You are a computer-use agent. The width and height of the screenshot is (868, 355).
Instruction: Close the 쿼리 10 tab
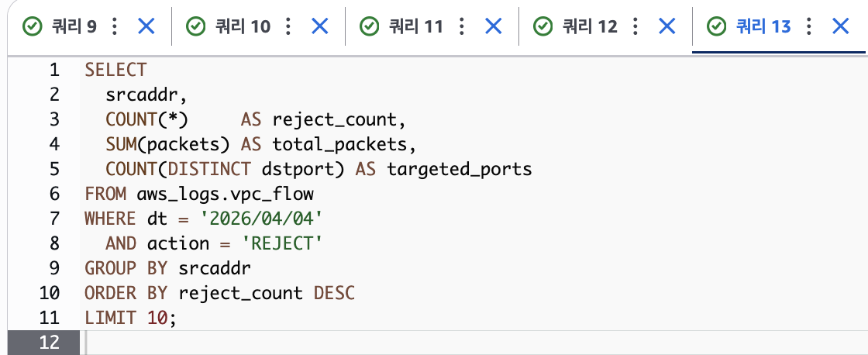coord(319,26)
